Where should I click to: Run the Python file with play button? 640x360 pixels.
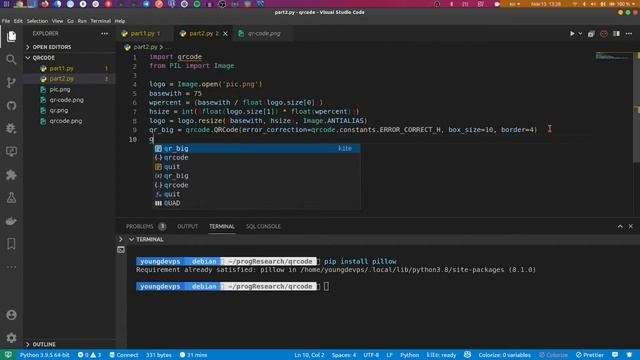(572, 33)
